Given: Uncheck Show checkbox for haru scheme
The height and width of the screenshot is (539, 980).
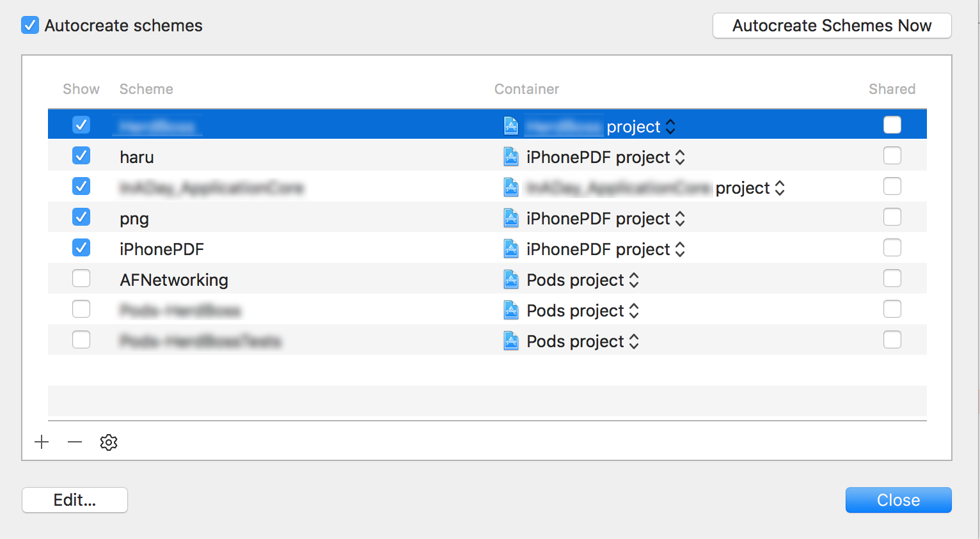Looking at the screenshot, I should pyautogui.click(x=81, y=155).
